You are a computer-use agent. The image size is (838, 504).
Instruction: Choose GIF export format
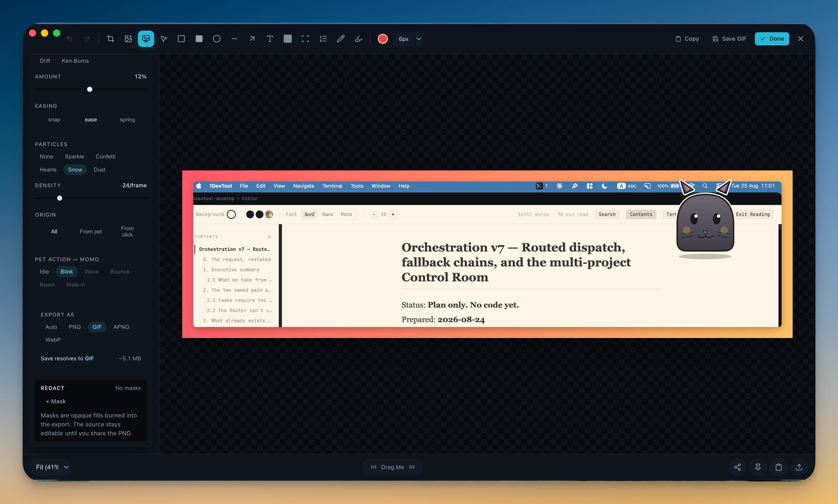[97, 327]
